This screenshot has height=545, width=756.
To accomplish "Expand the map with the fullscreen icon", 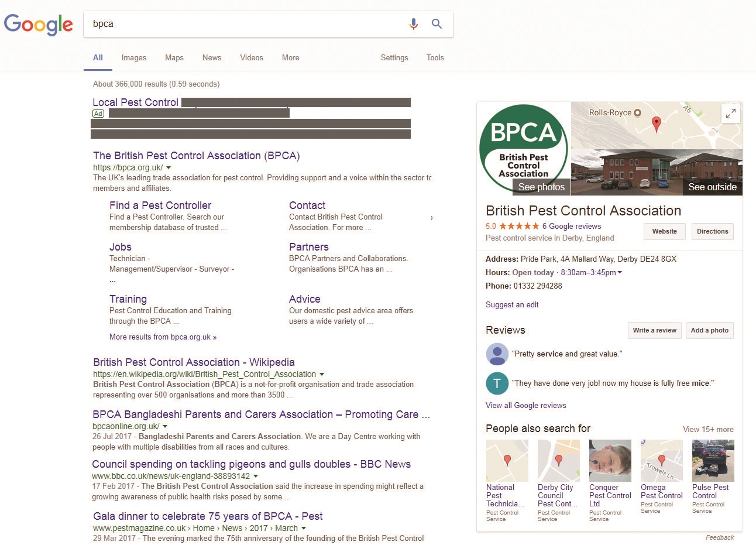I will point(730,114).
